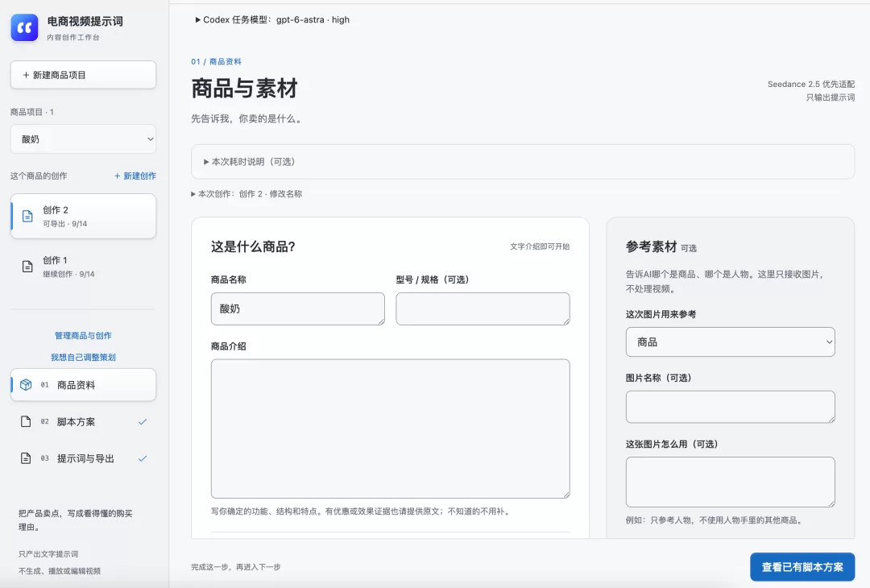Click the 文字介绍即可开始 hint text
The height and width of the screenshot is (588, 870).
pyautogui.click(x=540, y=246)
